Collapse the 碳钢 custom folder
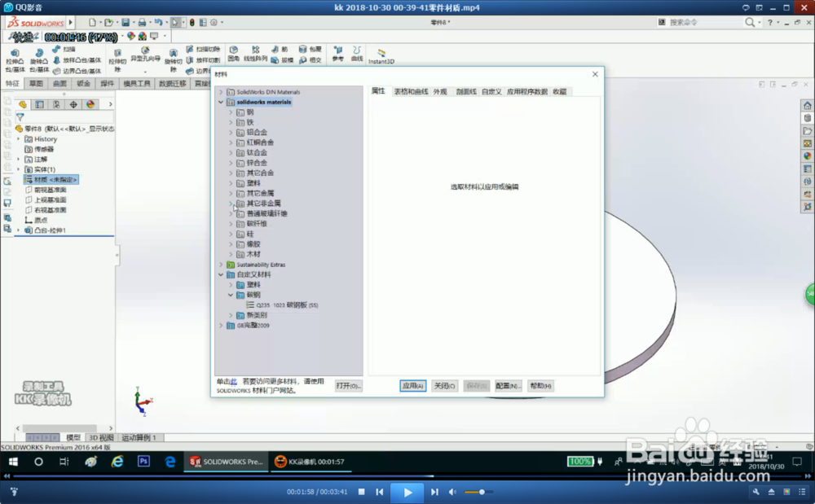The height and width of the screenshot is (504, 815). pyautogui.click(x=231, y=295)
